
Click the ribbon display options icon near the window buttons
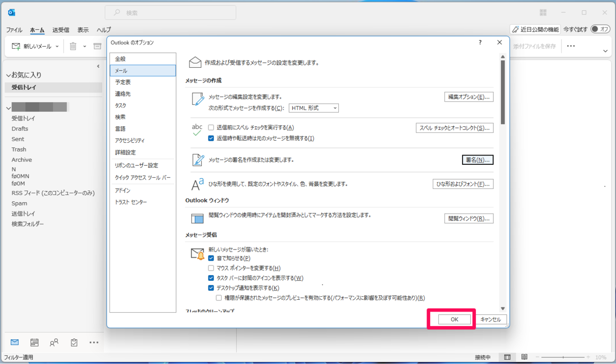[x=544, y=12]
